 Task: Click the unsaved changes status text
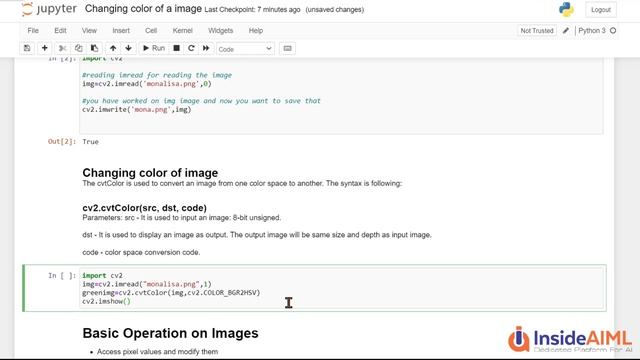335,10
